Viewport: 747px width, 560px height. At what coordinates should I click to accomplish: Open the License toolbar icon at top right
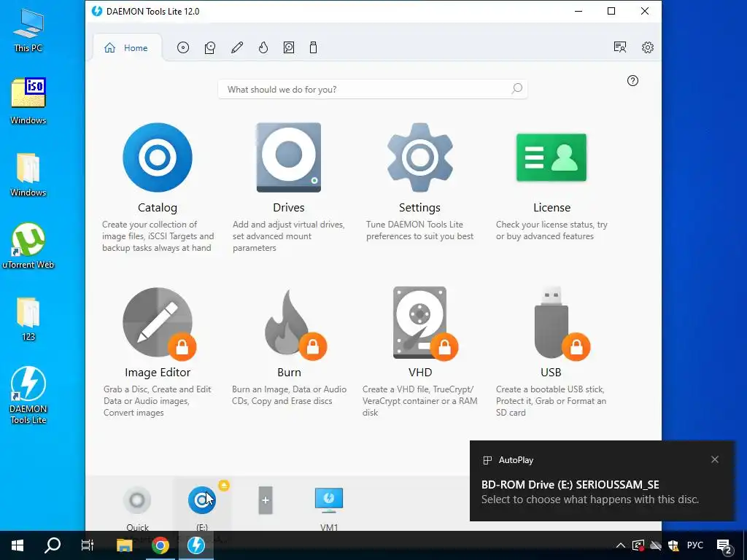[620, 47]
